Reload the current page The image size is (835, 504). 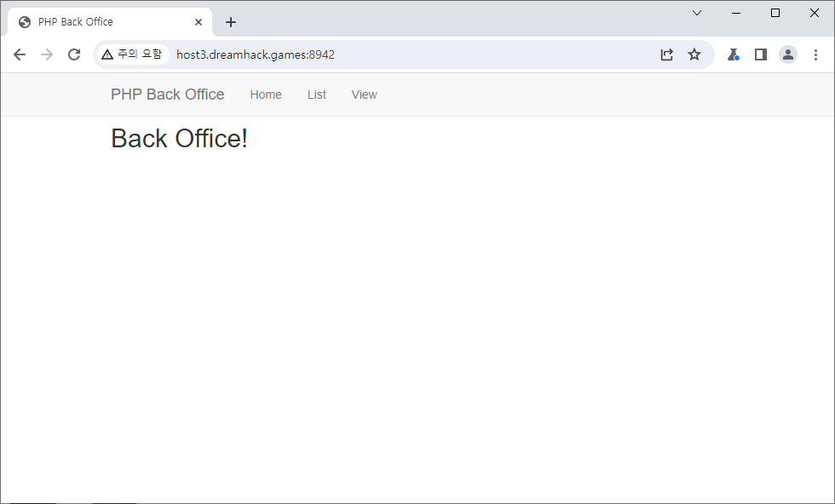tap(74, 54)
